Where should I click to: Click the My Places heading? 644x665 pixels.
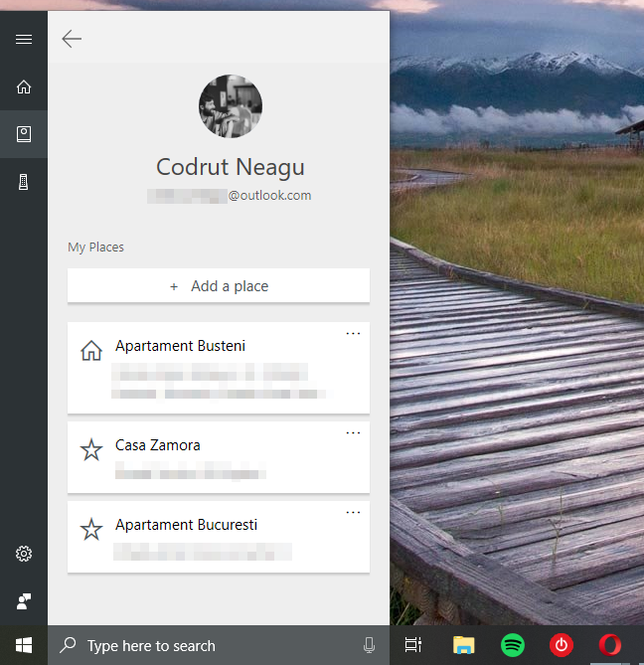pyautogui.click(x=95, y=248)
